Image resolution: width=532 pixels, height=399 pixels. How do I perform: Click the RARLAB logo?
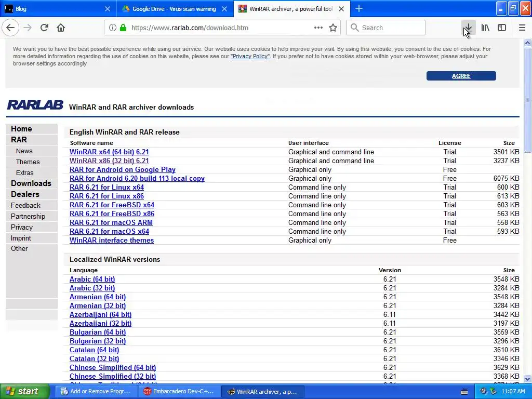(35, 105)
